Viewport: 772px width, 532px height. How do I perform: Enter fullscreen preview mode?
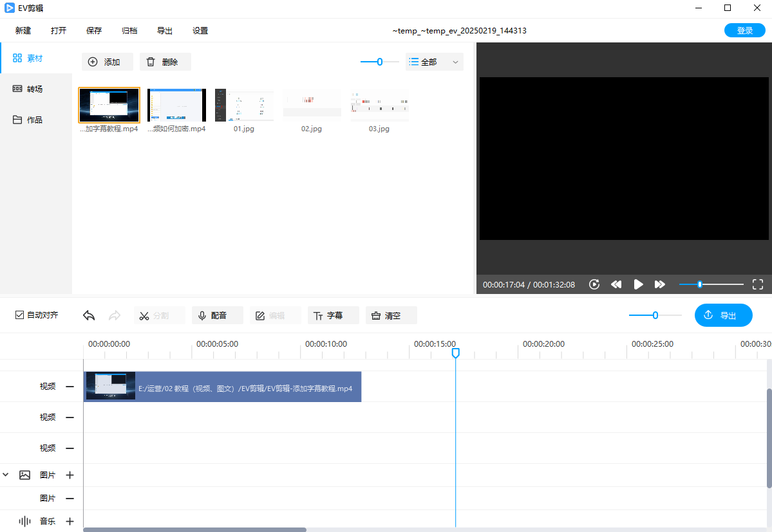click(x=758, y=284)
